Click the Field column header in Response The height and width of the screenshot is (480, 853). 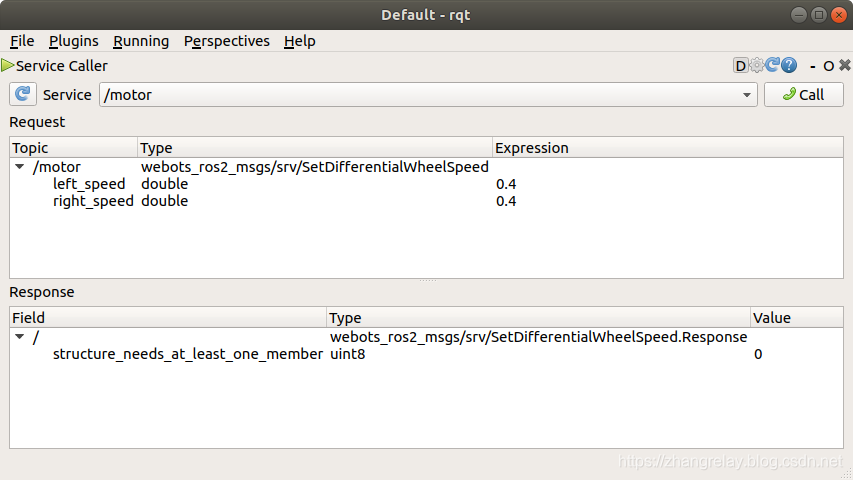(x=168, y=317)
